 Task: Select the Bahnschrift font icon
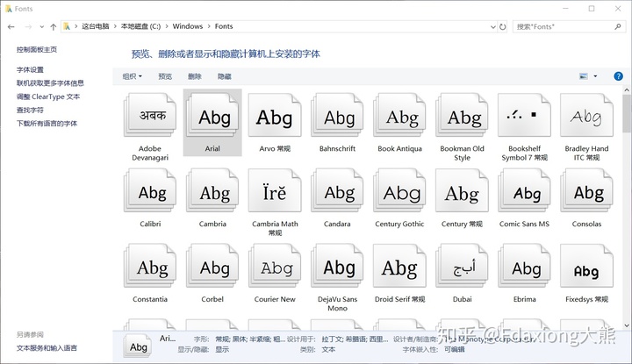337,115
